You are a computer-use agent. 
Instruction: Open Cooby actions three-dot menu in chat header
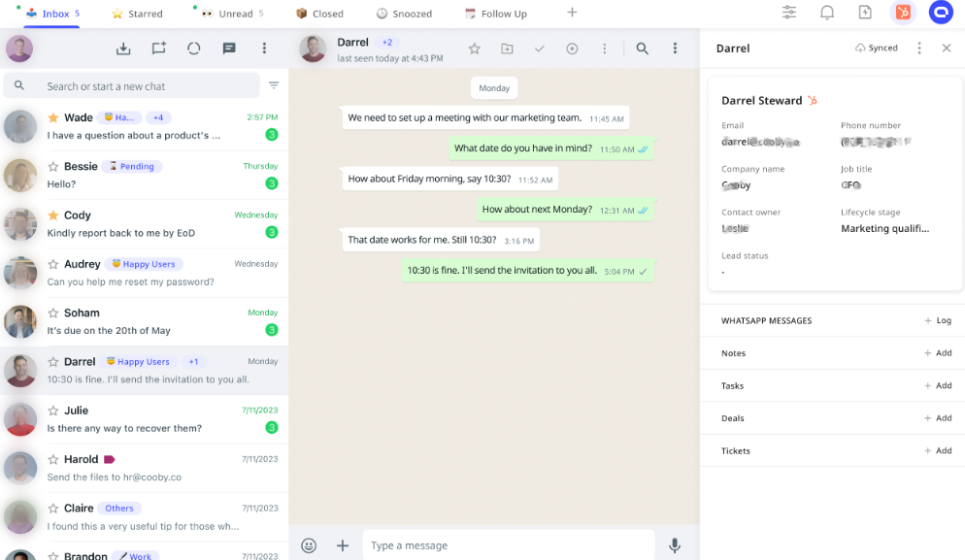point(605,49)
